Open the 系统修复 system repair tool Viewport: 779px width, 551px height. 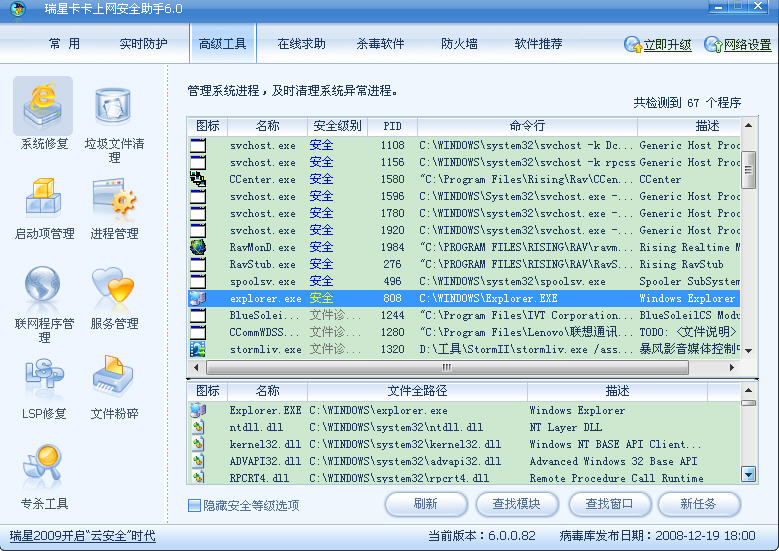click(x=43, y=114)
